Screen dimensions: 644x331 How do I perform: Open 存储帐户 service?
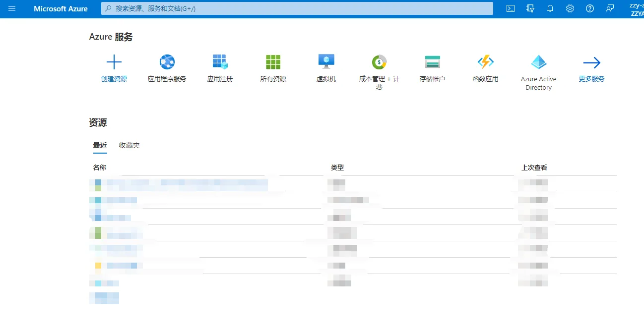pos(432,62)
